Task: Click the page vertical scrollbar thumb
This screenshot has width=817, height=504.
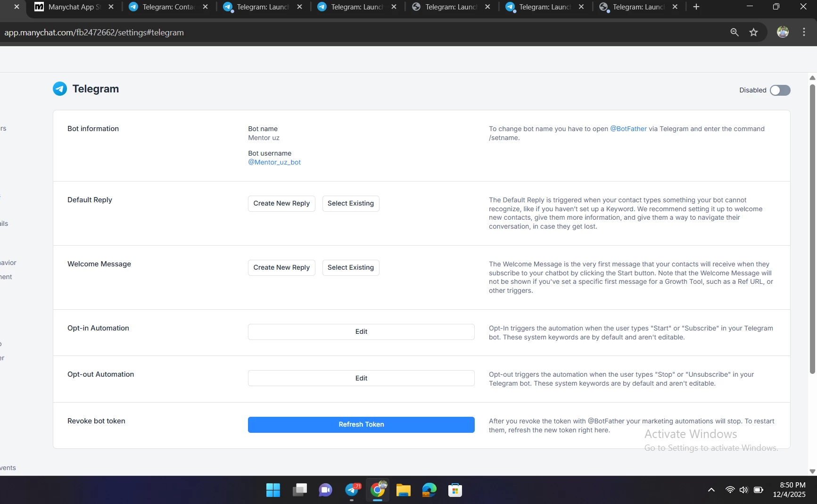Action: [812, 229]
